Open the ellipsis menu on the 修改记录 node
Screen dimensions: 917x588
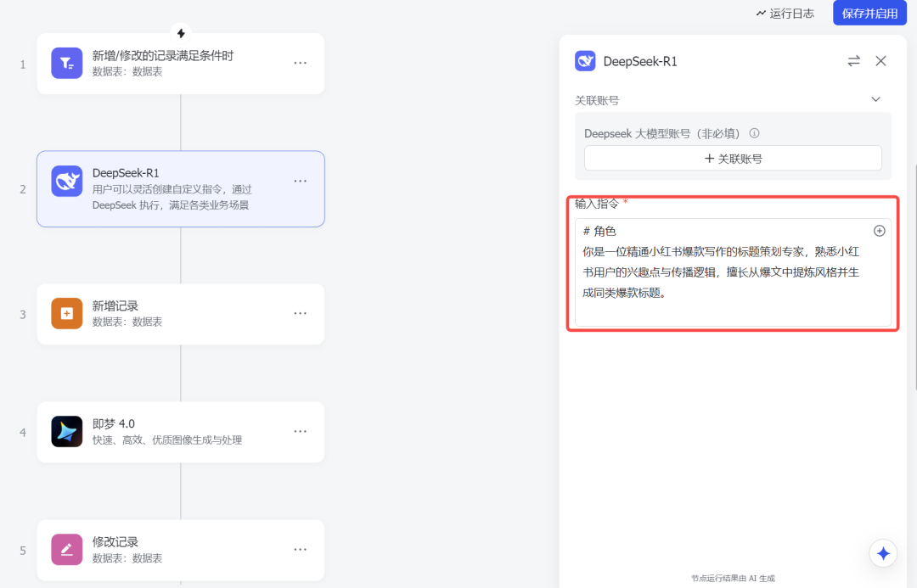[300, 550]
